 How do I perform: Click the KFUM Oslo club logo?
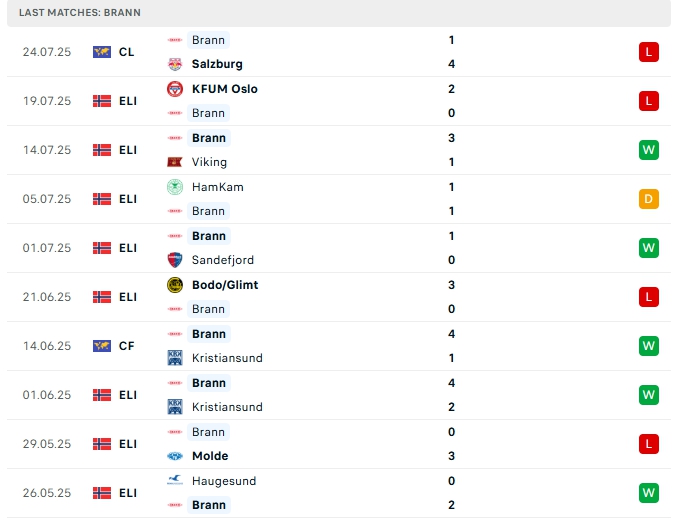[x=175, y=89]
